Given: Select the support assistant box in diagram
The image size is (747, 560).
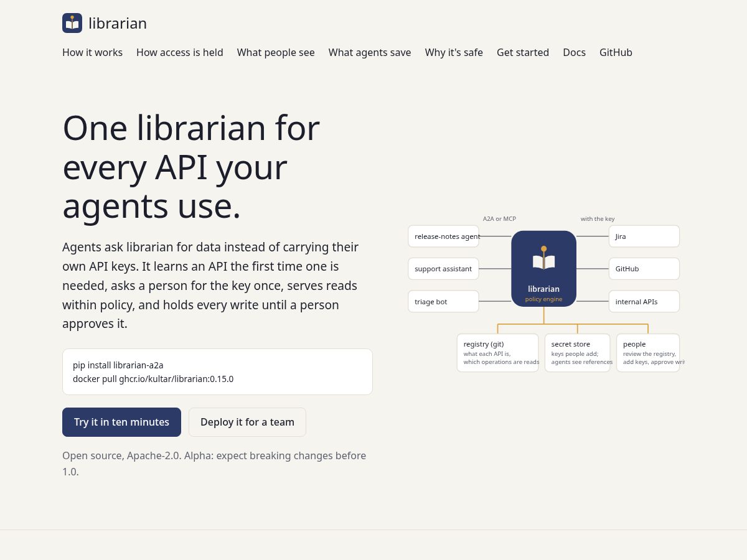Looking at the screenshot, I should (444, 269).
